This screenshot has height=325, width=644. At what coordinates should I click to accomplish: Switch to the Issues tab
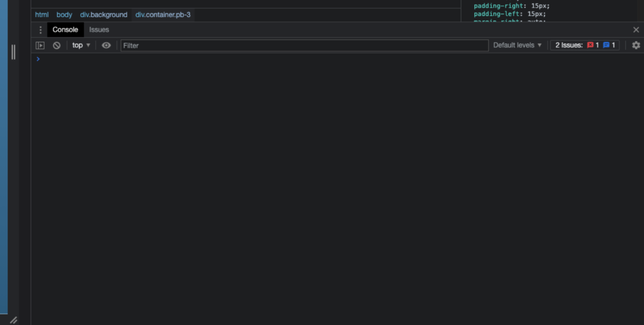99,30
